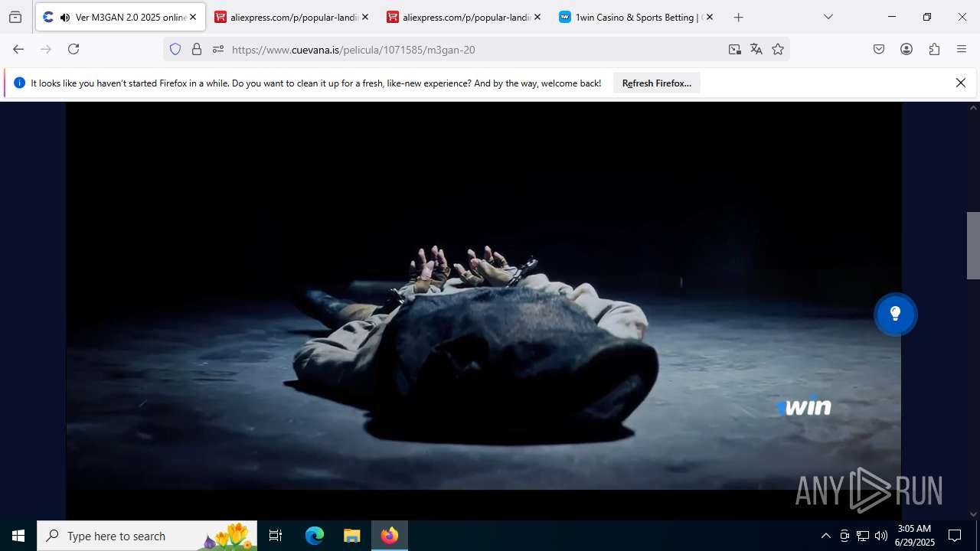Click the page scrollbar thumb
The image size is (980, 551).
(x=973, y=245)
